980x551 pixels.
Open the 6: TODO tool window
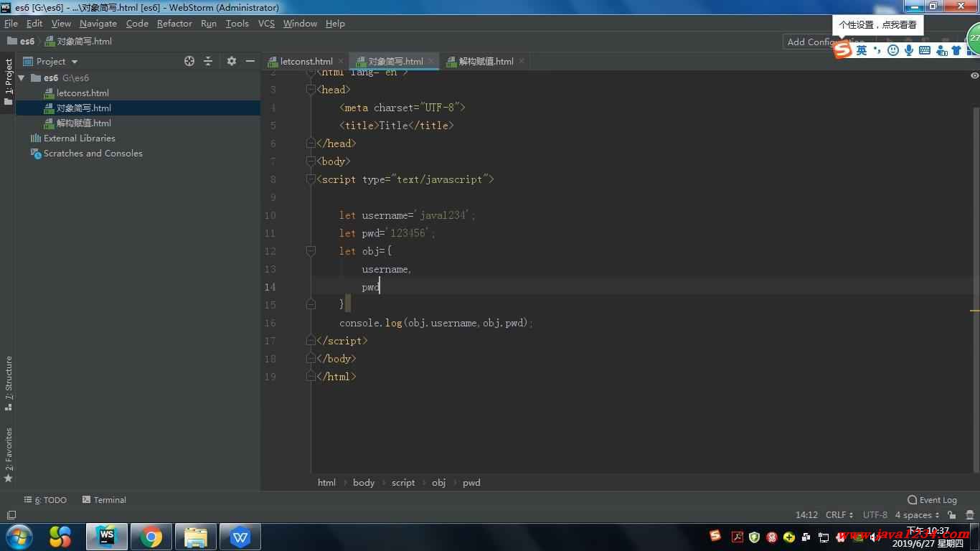pyautogui.click(x=45, y=500)
